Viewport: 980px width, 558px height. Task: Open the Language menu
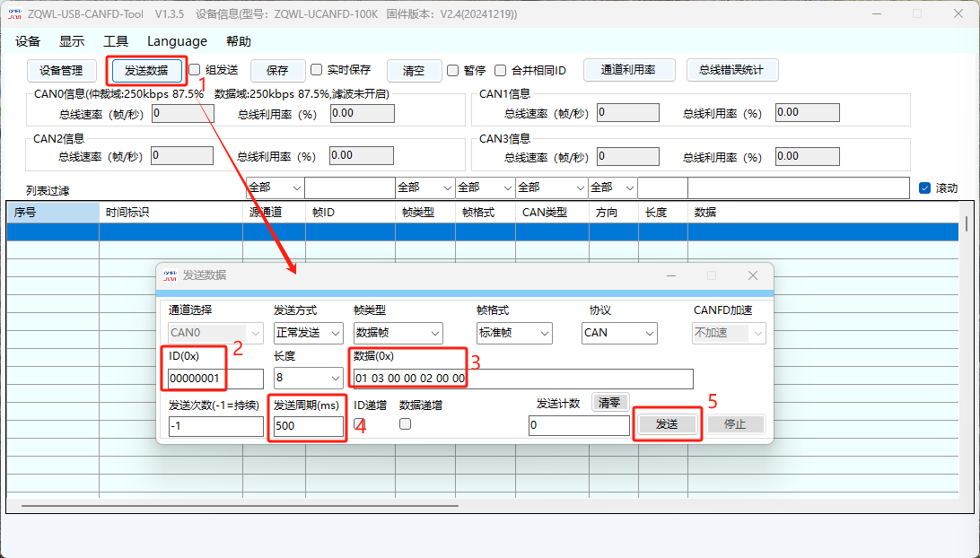[x=177, y=41]
